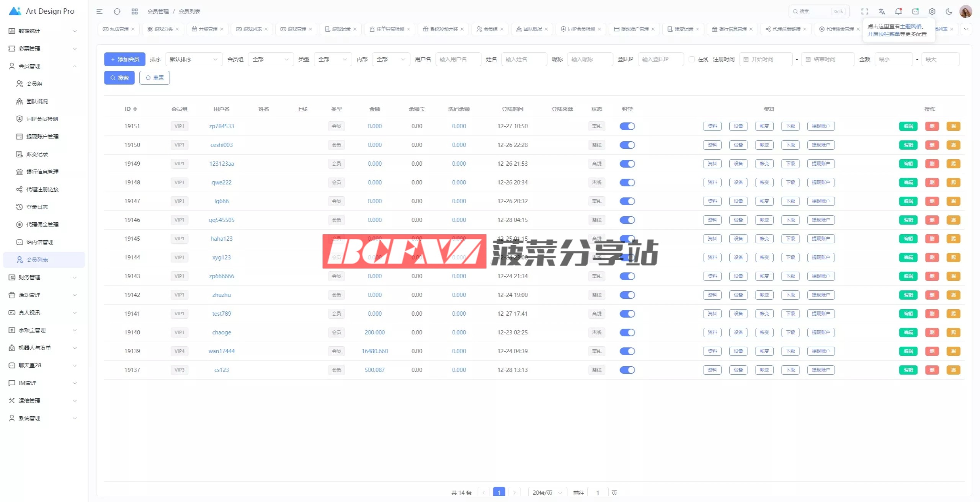
Task: Check the 在线 online checkbox
Action: click(x=692, y=59)
